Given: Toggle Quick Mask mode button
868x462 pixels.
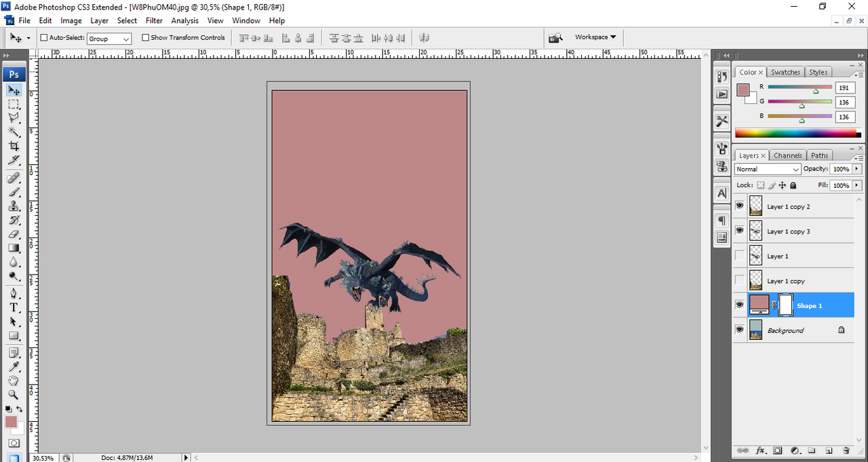Looking at the screenshot, I should point(14,443).
